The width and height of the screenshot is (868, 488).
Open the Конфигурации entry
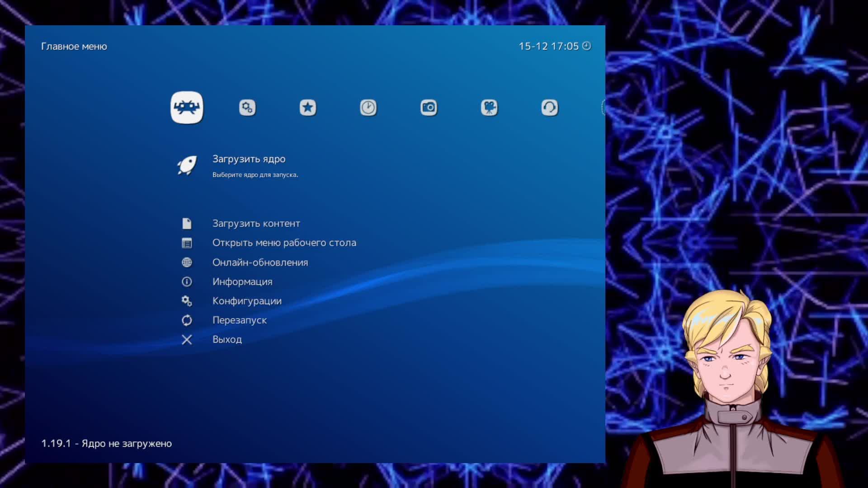point(247,301)
